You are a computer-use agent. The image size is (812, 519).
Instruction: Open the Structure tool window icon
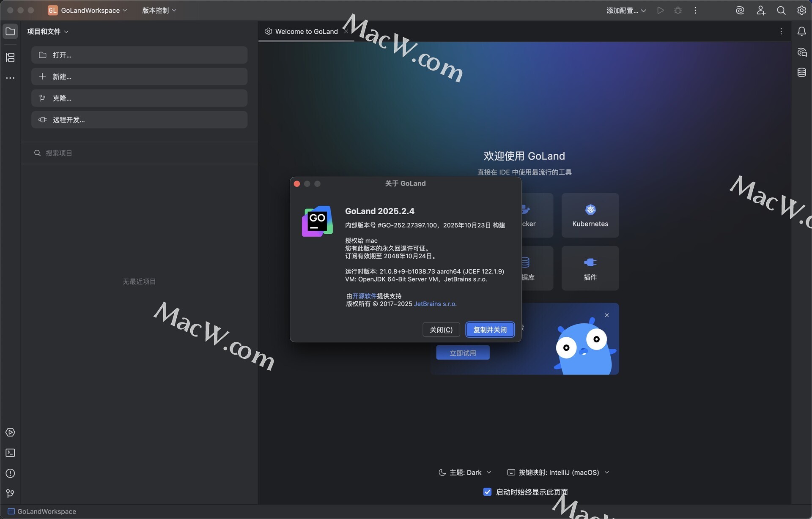[10, 57]
